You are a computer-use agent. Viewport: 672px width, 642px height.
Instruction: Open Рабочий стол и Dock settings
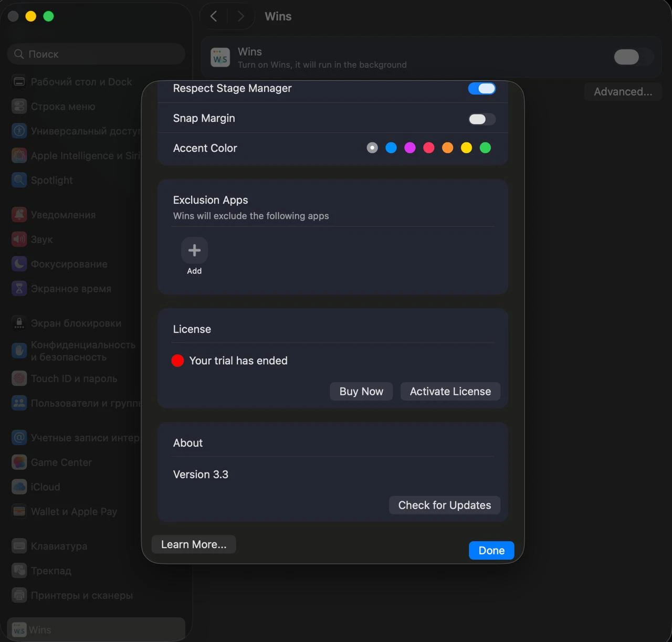click(x=81, y=82)
